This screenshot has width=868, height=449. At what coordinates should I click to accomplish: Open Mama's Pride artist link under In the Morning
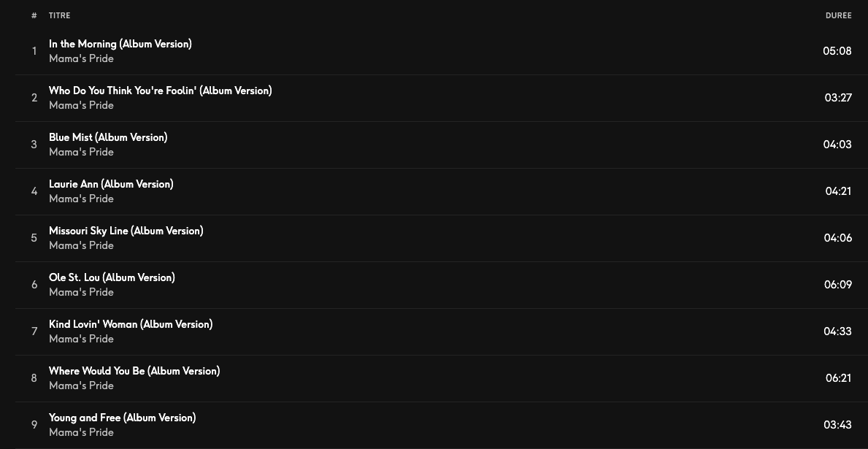click(81, 58)
